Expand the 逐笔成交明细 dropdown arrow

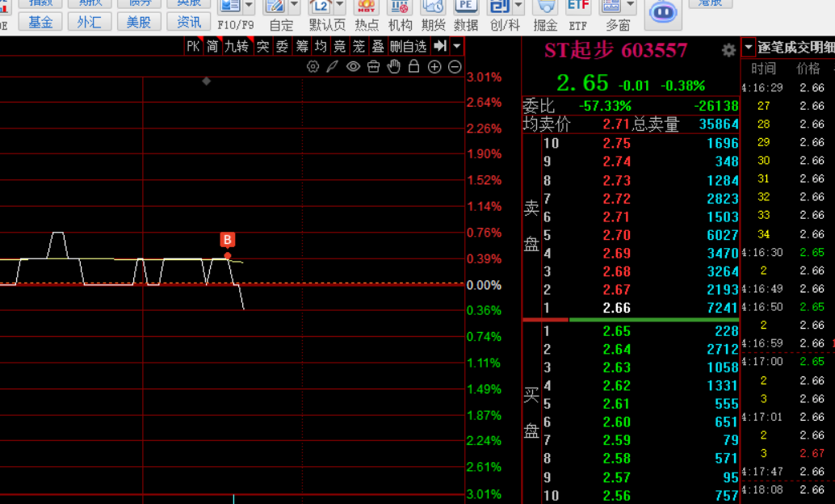pyautogui.click(x=749, y=47)
